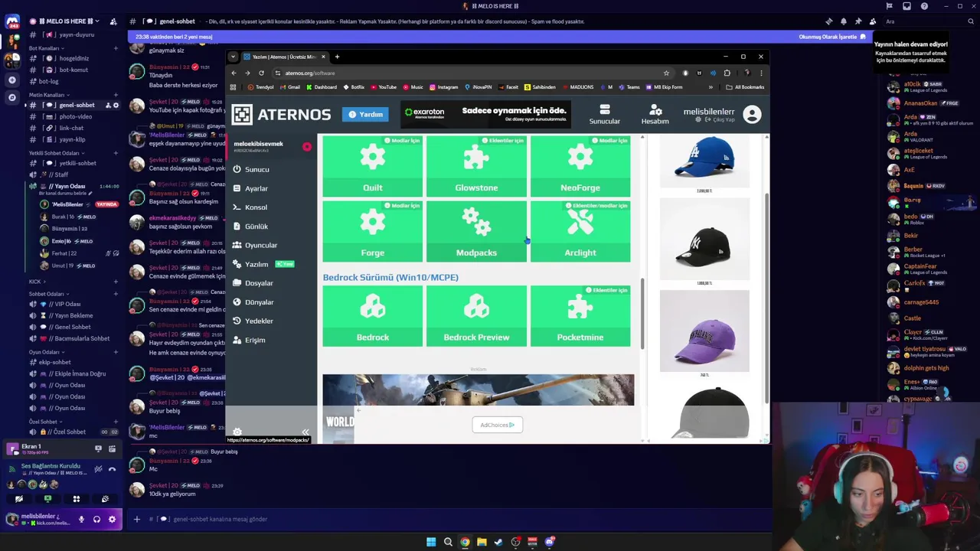Open YouTube bookmark in Chrome
Screen dimensions: 980x551
[383, 87]
